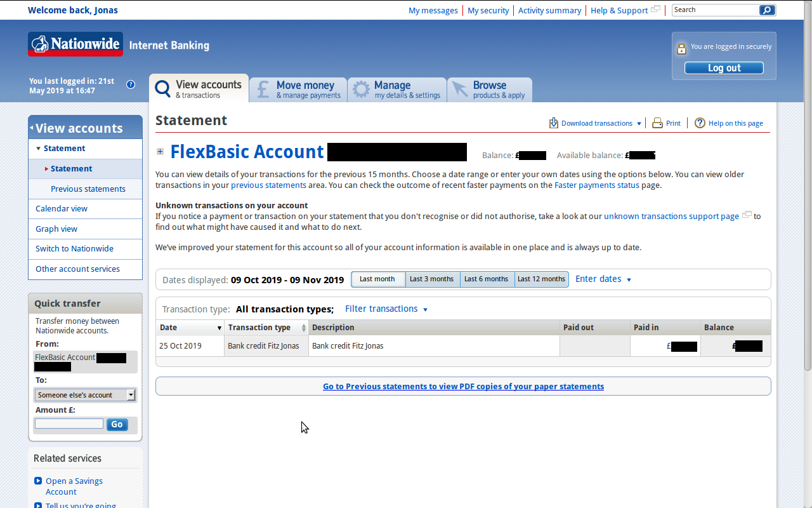
Task: Open the Enter dates dropdown
Action: point(603,279)
